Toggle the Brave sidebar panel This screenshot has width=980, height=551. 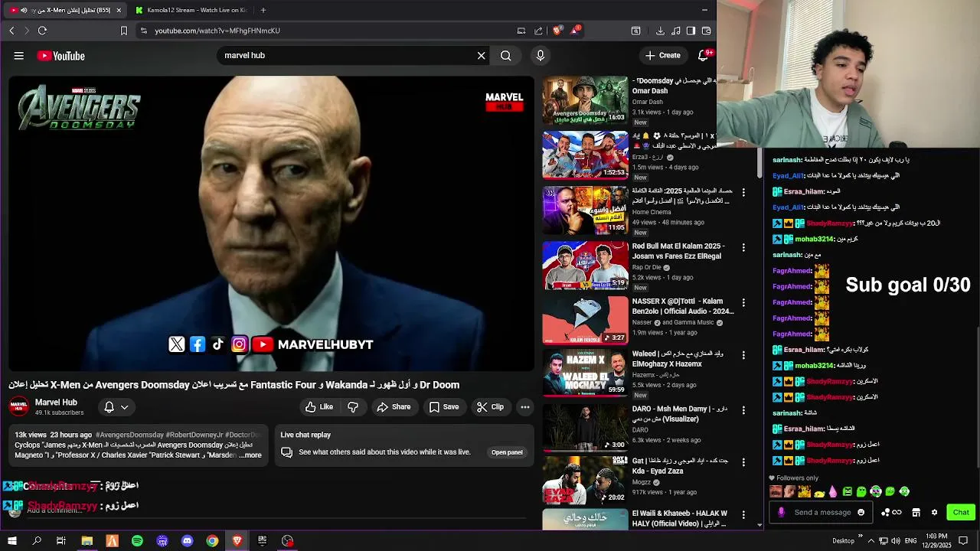click(691, 31)
